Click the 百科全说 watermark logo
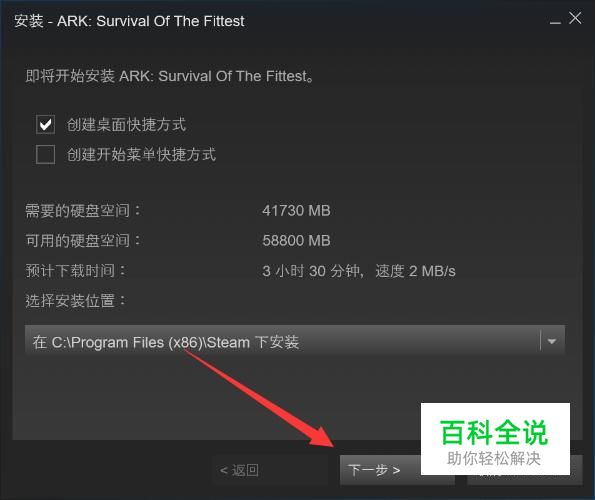 [494, 432]
